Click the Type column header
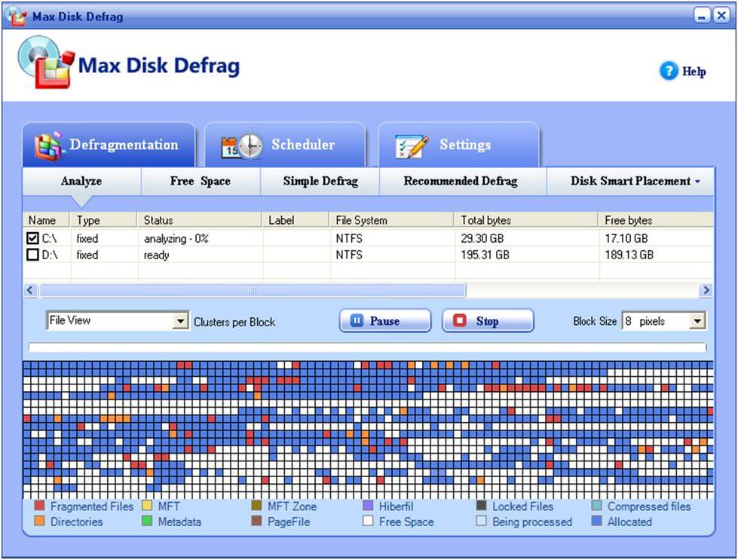The height and width of the screenshot is (560, 738). (x=103, y=220)
